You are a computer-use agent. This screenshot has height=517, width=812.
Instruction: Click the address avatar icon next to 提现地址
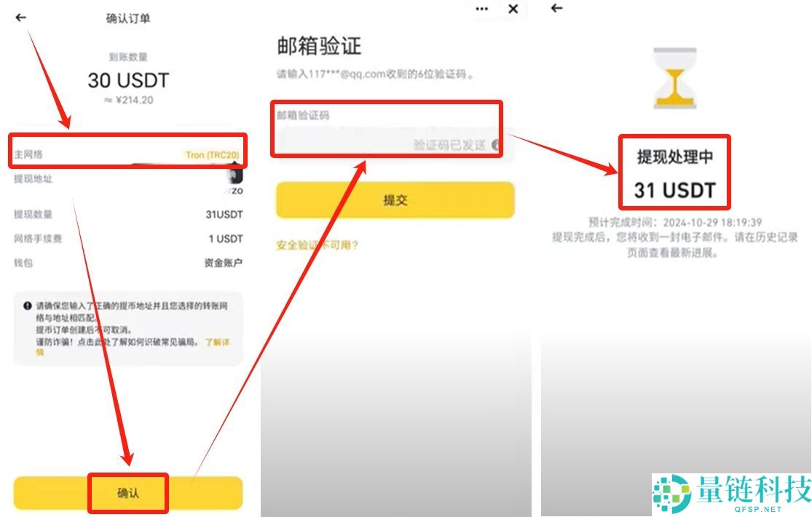[x=233, y=177]
